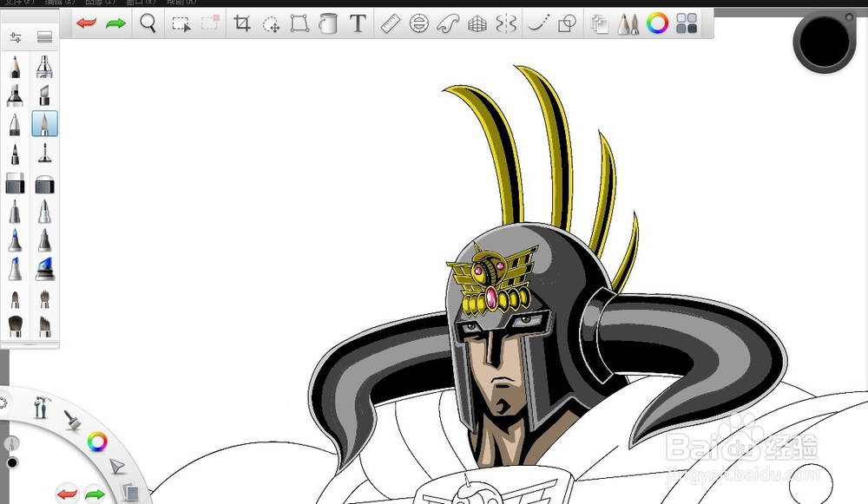
Task: Open the Brush Library icon
Action: pos(45,37)
